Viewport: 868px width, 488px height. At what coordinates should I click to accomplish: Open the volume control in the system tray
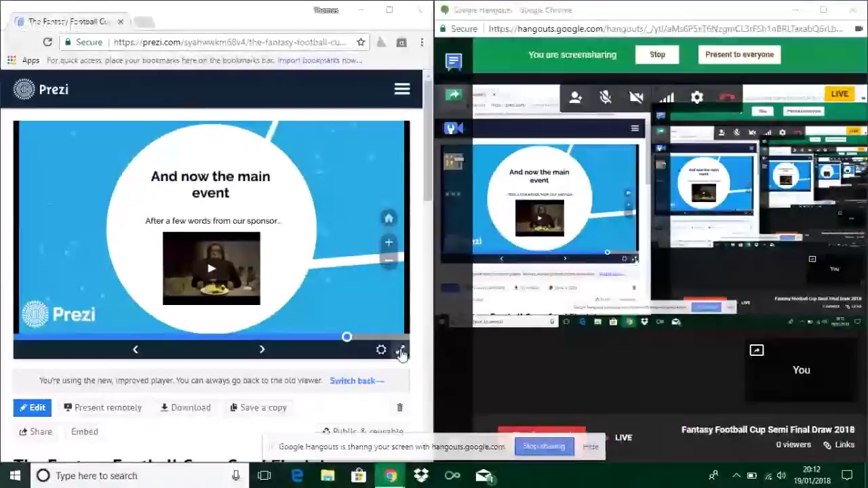tap(781, 476)
